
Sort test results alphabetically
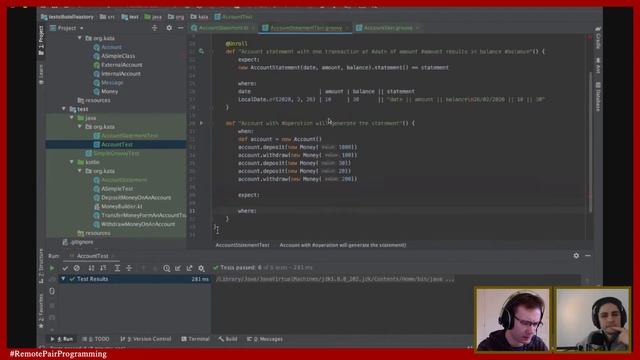[91, 268]
